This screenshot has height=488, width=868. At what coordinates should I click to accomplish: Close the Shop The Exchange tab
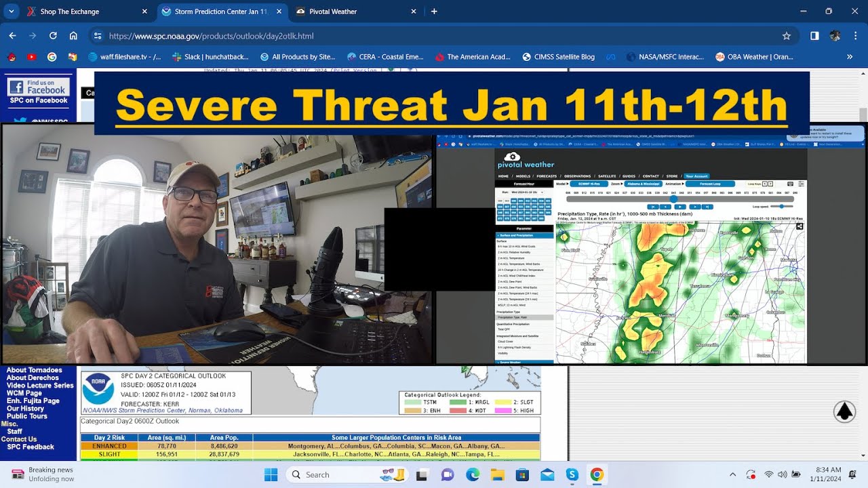click(144, 12)
